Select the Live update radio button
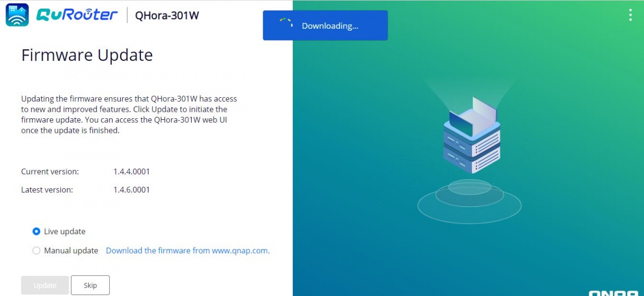The height and width of the screenshot is (296, 644). tap(36, 232)
